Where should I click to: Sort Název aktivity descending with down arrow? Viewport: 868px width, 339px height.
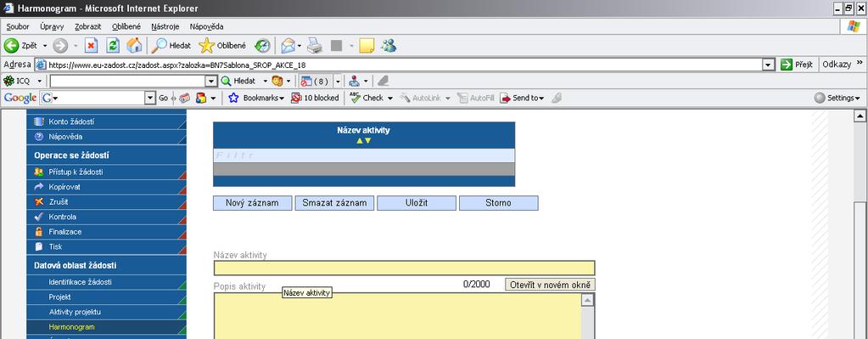[367, 141]
